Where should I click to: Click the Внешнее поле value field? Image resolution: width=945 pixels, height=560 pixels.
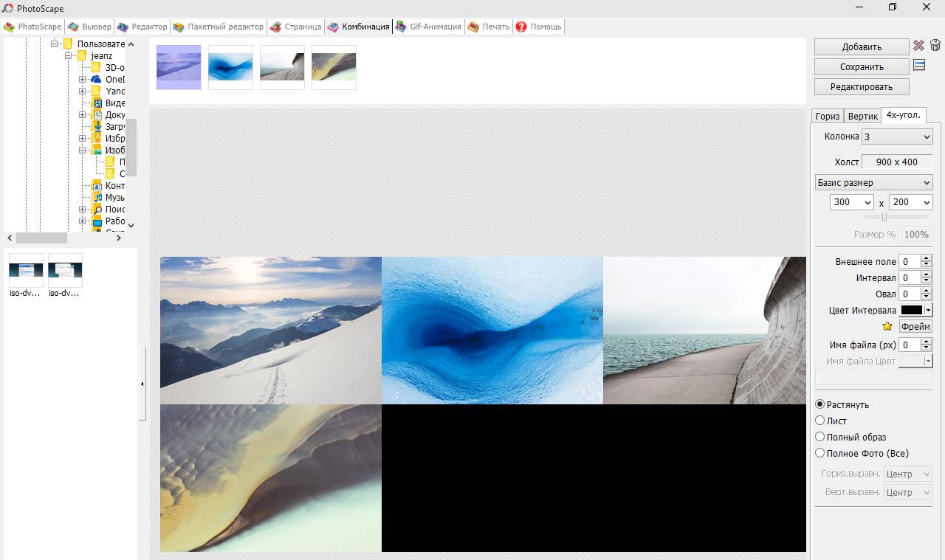click(910, 261)
